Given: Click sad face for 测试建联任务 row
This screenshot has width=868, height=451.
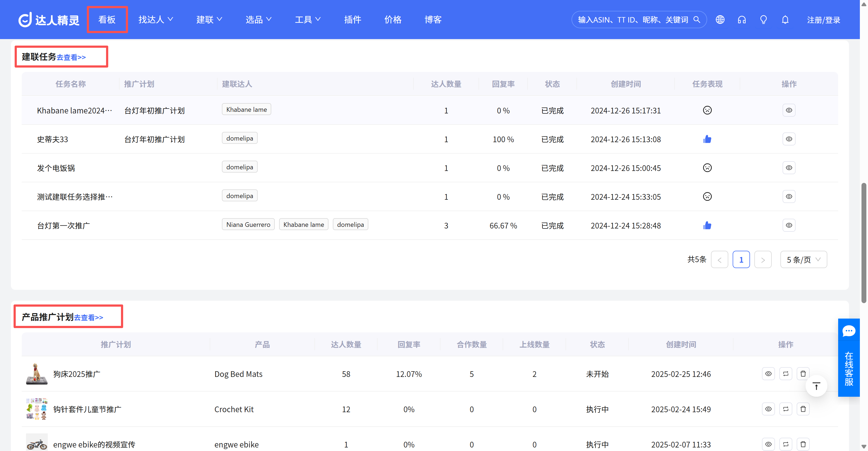Looking at the screenshot, I should click(707, 196).
